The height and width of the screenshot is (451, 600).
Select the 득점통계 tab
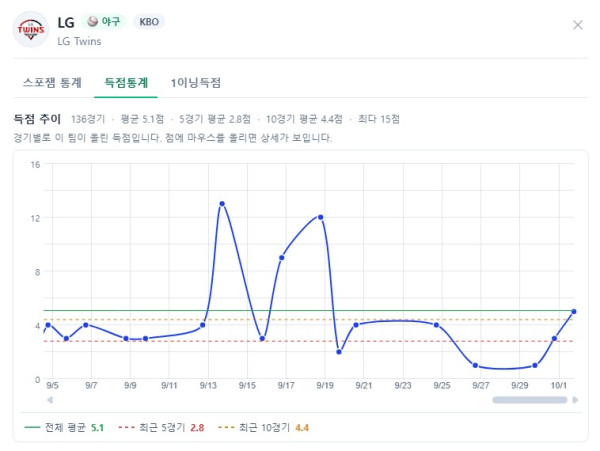coord(126,83)
